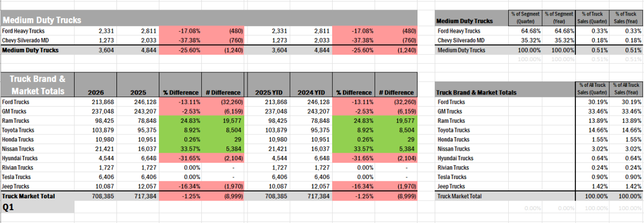The width and height of the screenshot is (644, 223).
Task: Select the Ram Trucks label in left table
Action: coord(17,121)
